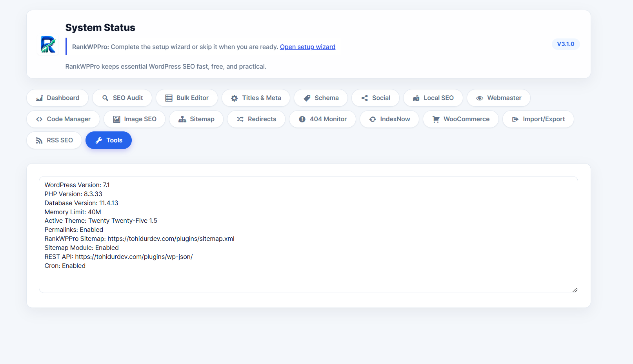
Task: Switch to the IndexNow tab
Action: pyautogui.click(x=389, y=119)
